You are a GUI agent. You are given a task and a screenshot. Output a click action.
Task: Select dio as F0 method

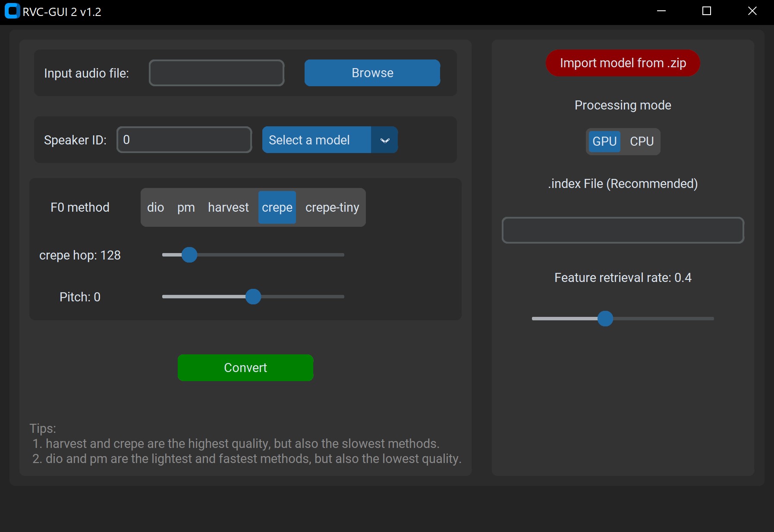(x=155, y=207)
